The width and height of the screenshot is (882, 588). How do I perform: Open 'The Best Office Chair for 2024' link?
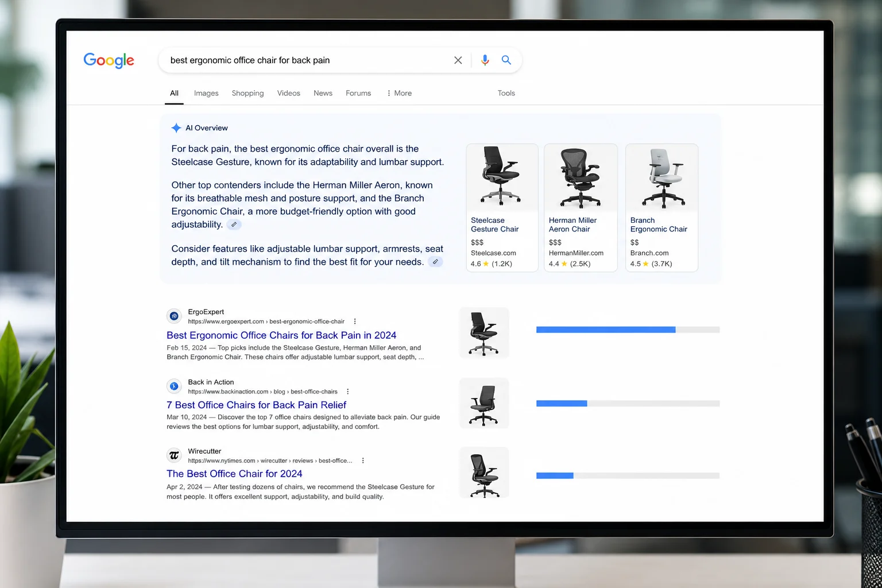tap(234, 474)
